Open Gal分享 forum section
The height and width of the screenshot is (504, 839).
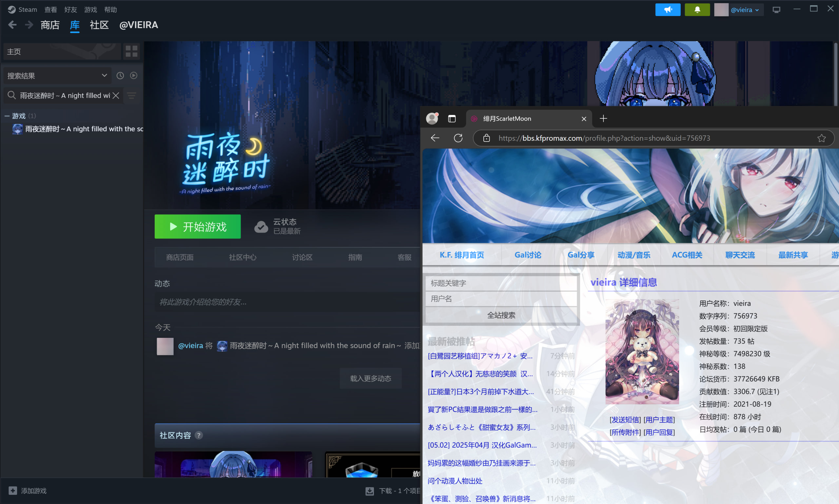pyautogui.click(x=581, y=255)
